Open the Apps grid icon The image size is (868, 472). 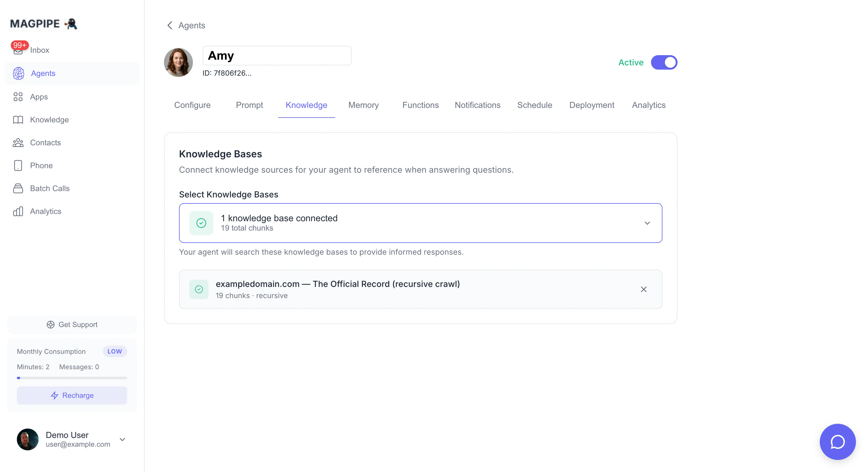(18, 97)
